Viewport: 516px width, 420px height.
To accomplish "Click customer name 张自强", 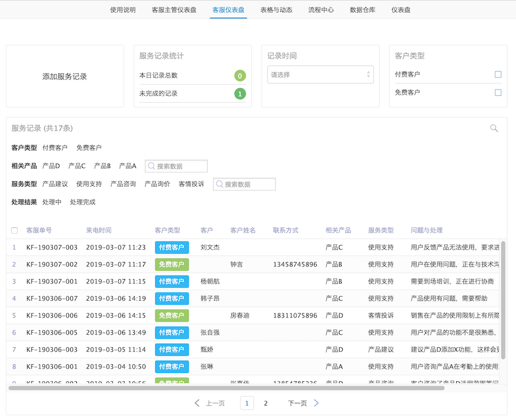I will click(x=210, y=333).
